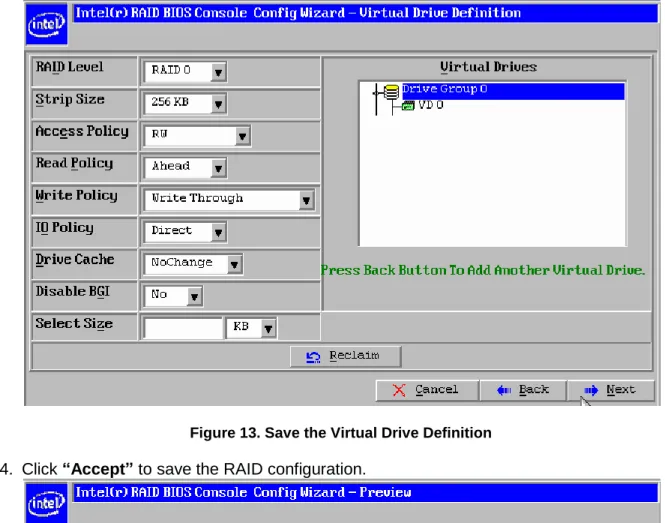The image size is (665, 523).
Task: Click the Virtual Drive Definition title bar
Action: (x=365, y=13)
